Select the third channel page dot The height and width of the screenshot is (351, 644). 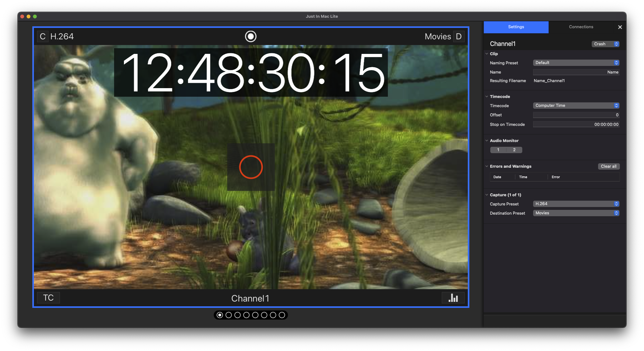(237, 315)
